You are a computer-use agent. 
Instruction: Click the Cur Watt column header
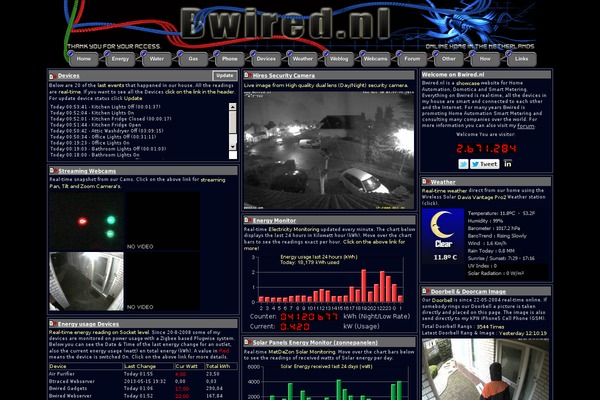coord(189,366)
